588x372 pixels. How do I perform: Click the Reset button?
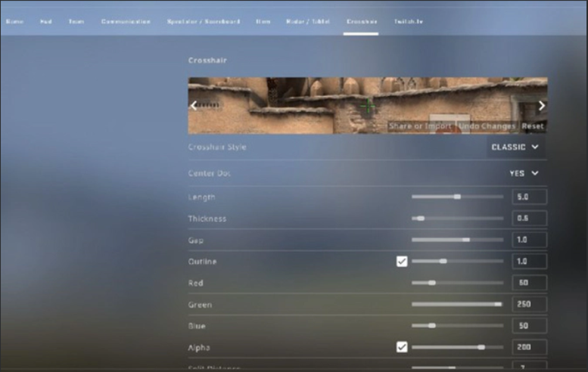[x=533, y=126]
